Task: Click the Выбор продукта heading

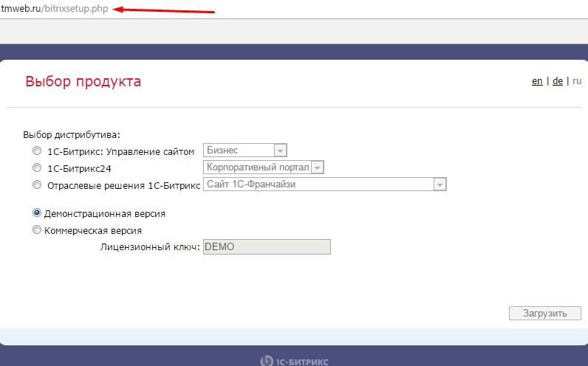Action: pyautogui.click(x=83, y=81)
